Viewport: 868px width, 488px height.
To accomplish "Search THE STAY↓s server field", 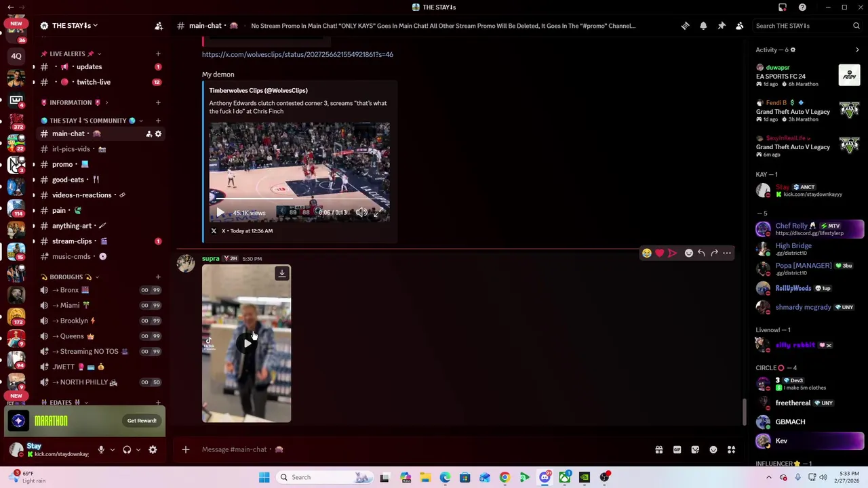I will point(808,26).
